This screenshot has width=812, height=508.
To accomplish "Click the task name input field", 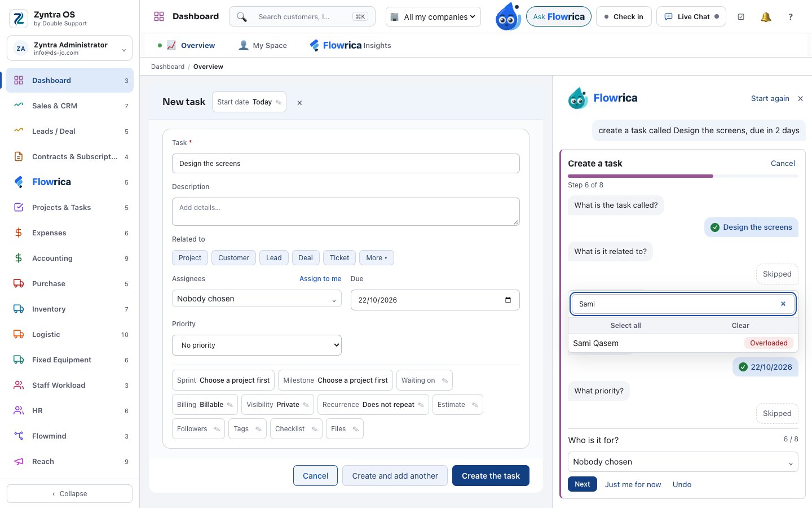I will tap(346, 164).
